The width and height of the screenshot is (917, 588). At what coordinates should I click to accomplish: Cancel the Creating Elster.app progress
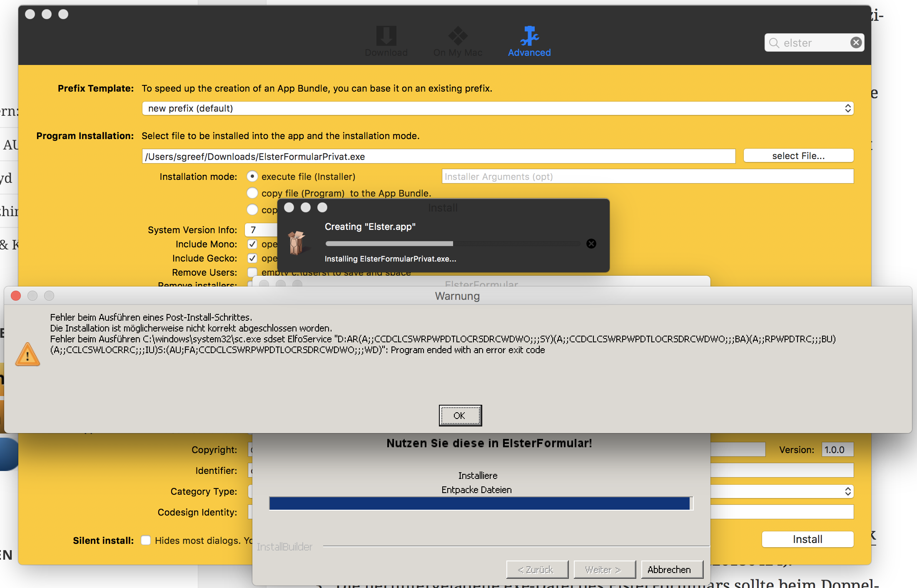(x=591, y=244)
